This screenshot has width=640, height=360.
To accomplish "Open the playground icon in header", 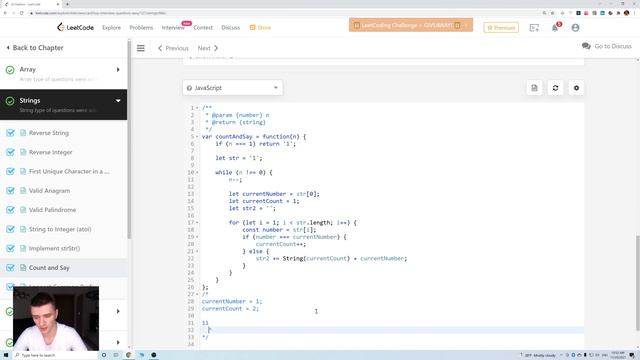I will (534, 28).
